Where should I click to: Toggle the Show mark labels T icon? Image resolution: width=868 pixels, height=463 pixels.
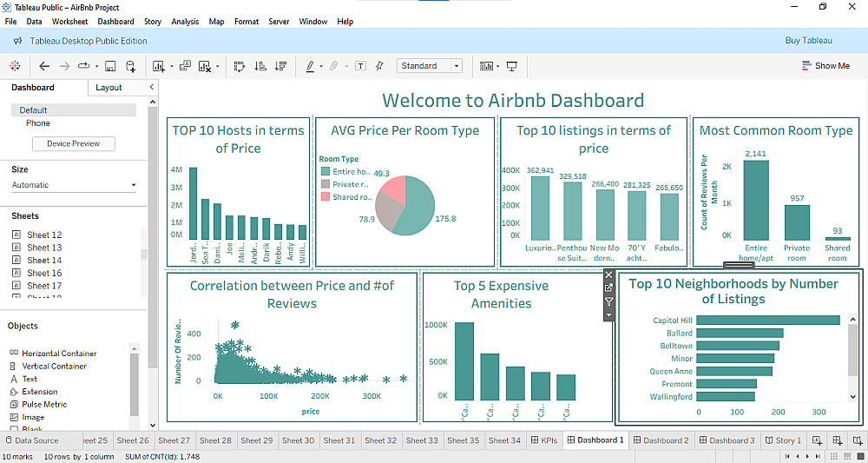click(x=360, y=66)
